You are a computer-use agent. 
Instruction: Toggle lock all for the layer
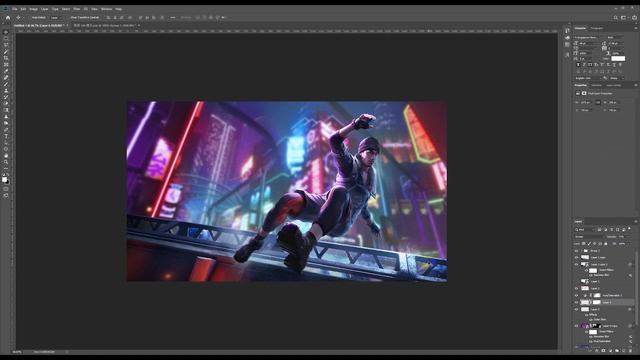coord(606,244)
